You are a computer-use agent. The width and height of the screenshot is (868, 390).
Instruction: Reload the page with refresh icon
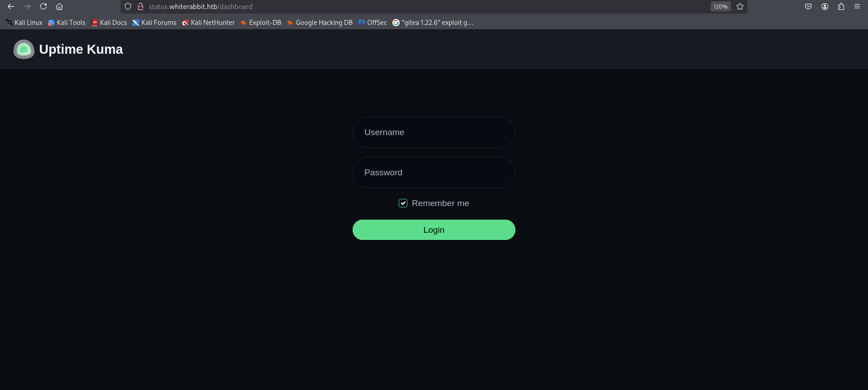point(43,6)
